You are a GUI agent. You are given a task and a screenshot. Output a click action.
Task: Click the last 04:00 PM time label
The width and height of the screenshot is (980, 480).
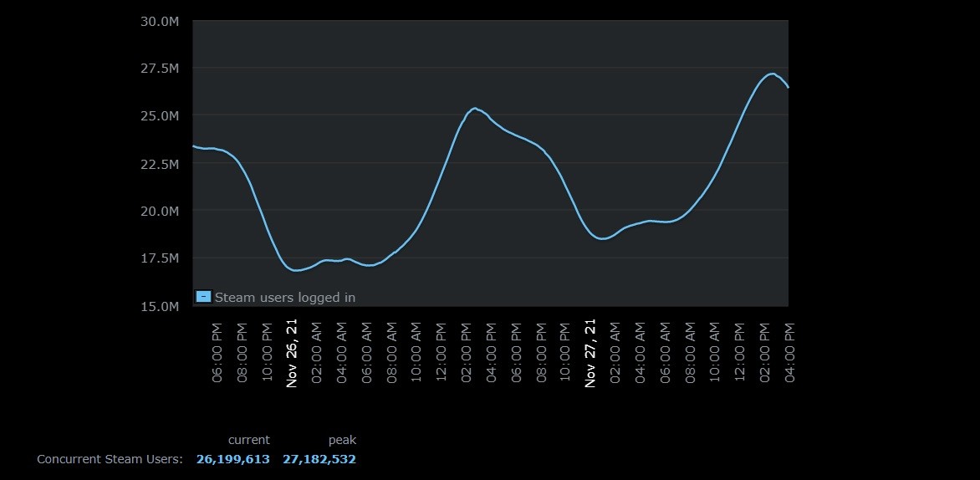789,353
